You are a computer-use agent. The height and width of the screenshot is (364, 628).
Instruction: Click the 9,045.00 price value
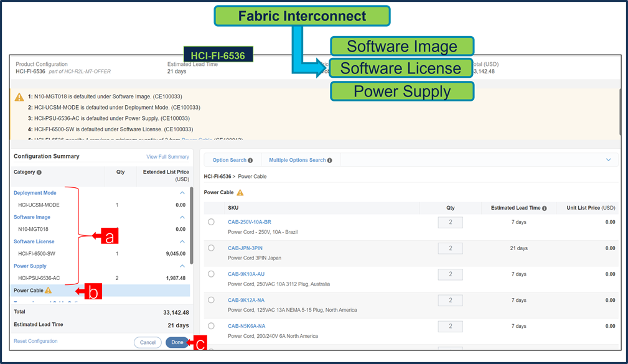pos(176,253)
